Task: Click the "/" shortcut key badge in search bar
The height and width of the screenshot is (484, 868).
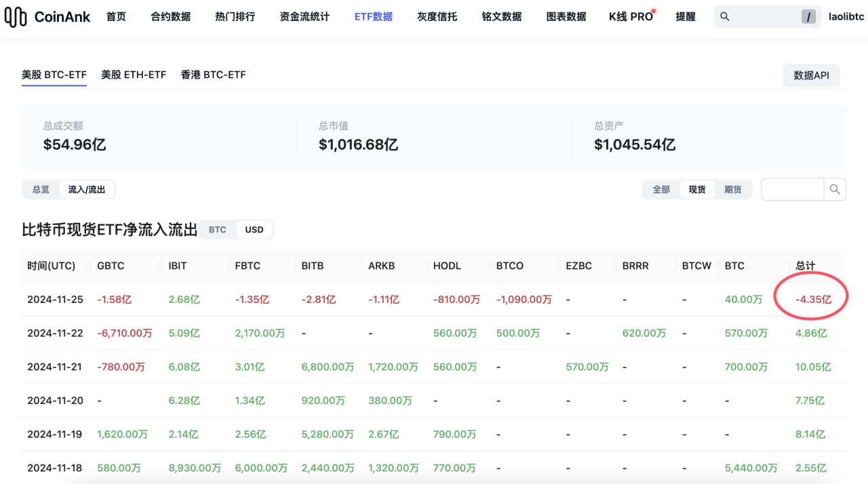Action: click(x=807, y=16)
